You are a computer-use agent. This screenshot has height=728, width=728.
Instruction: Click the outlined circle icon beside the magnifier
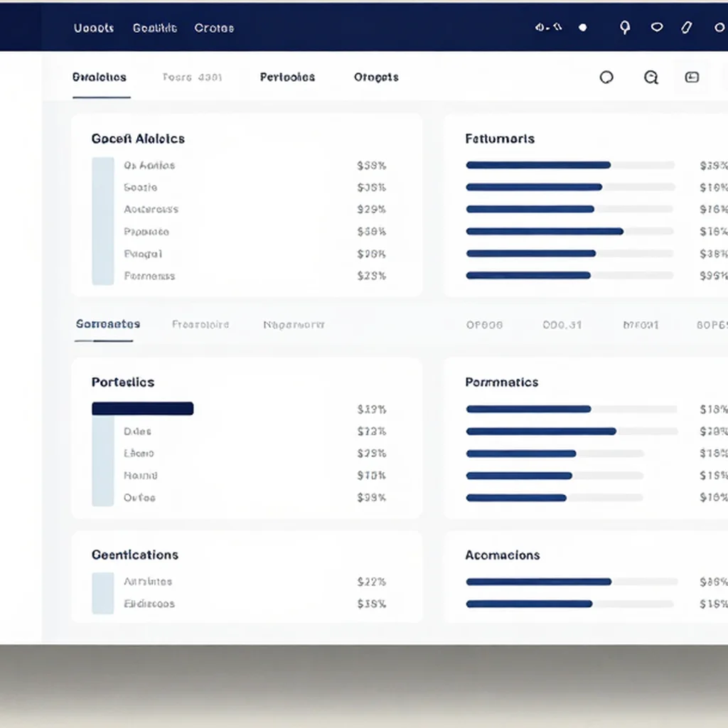click(606, 77)
